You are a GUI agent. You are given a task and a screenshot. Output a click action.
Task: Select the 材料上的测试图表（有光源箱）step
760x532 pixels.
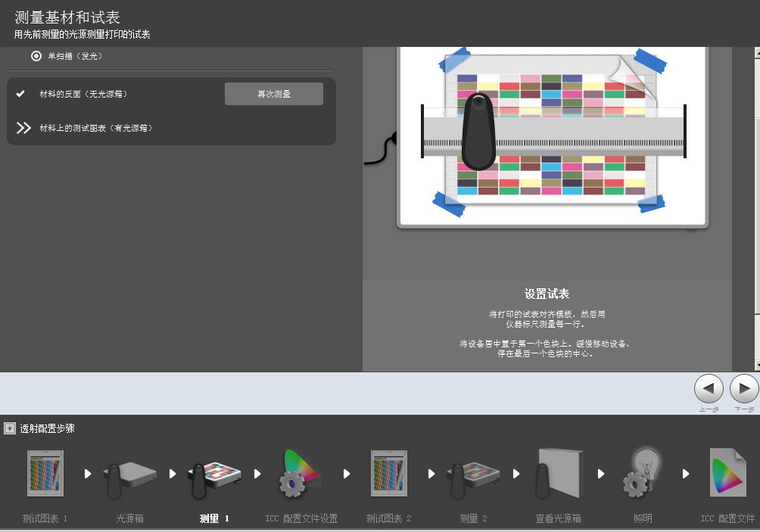(x=96, y=128)
